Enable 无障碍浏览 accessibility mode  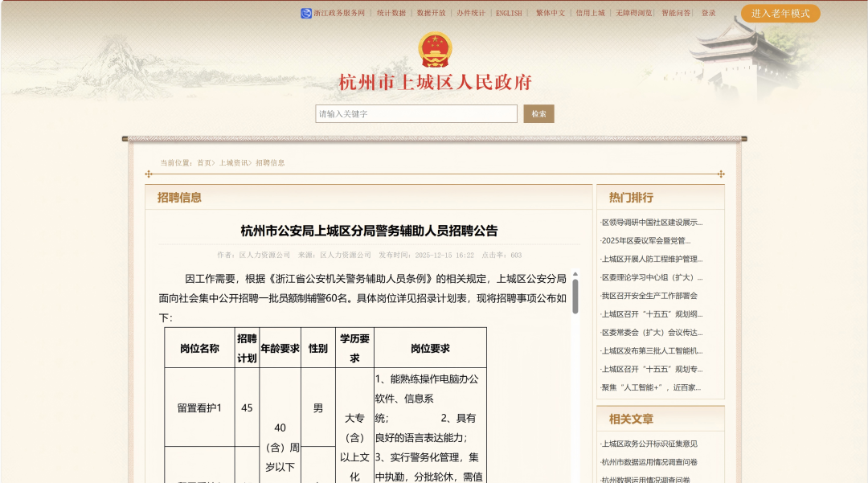[634, 14]
